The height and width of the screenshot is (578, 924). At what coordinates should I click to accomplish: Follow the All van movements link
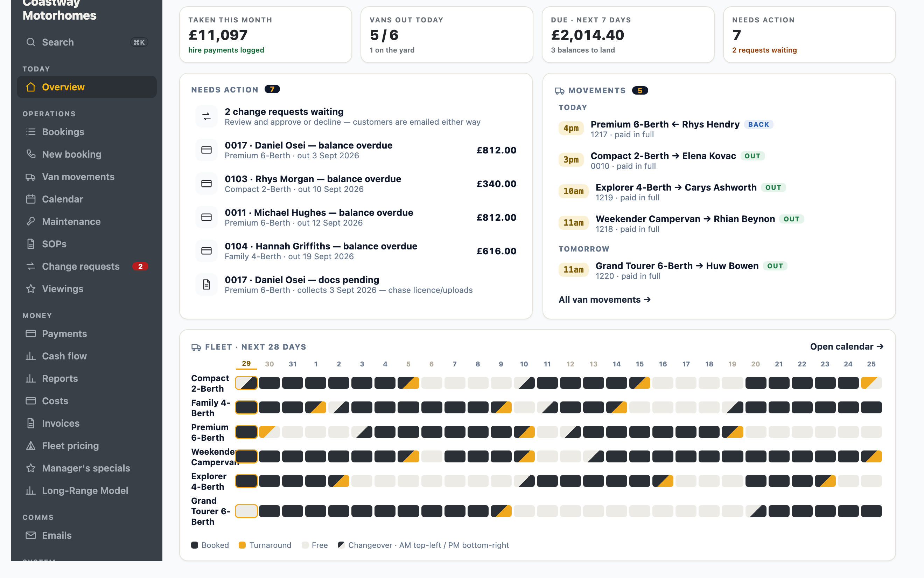(x=604, y=299)
